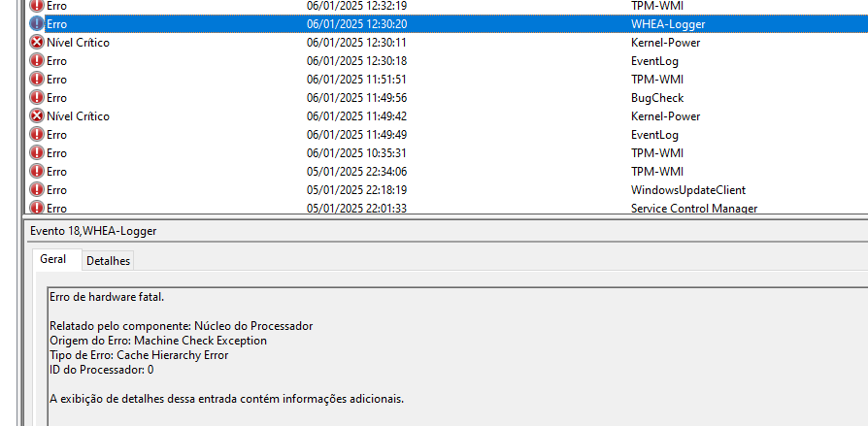
Task: Click error icon of TPM-WMI 22:34:06 row
Action: pyautogui.click(x=37, y=172)
